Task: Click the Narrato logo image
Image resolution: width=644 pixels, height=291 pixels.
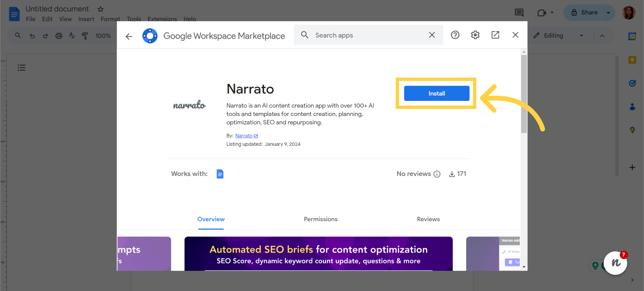Action: tap(190, 105)
